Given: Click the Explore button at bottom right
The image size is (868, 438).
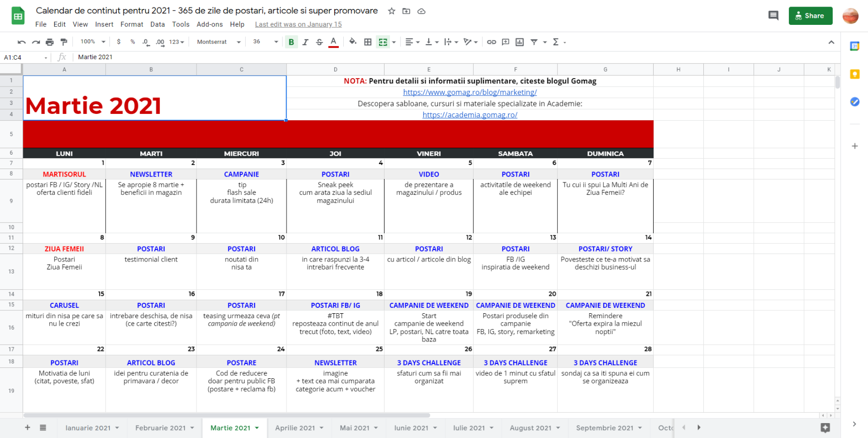Looking at the screenshot, I should pos(825,428).
